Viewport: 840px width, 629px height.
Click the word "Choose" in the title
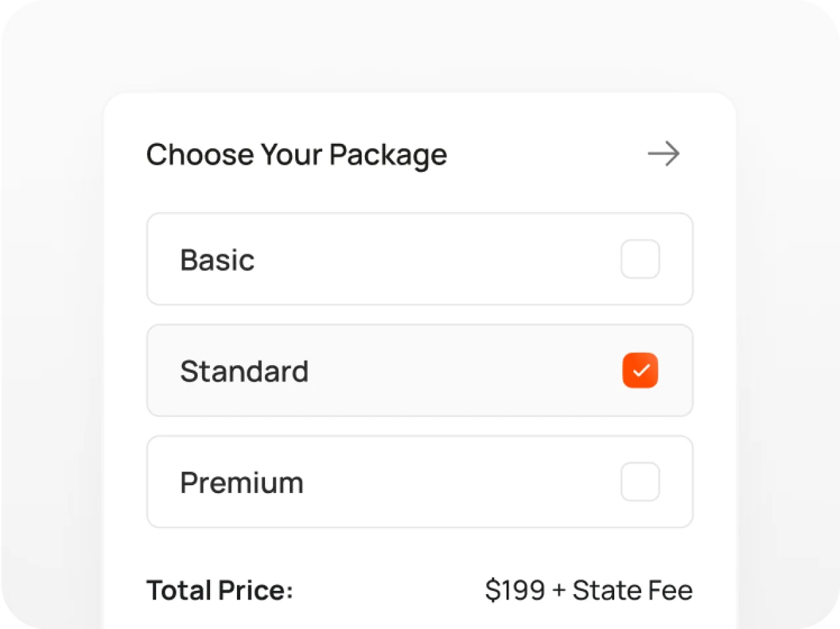tap(200, 155)
